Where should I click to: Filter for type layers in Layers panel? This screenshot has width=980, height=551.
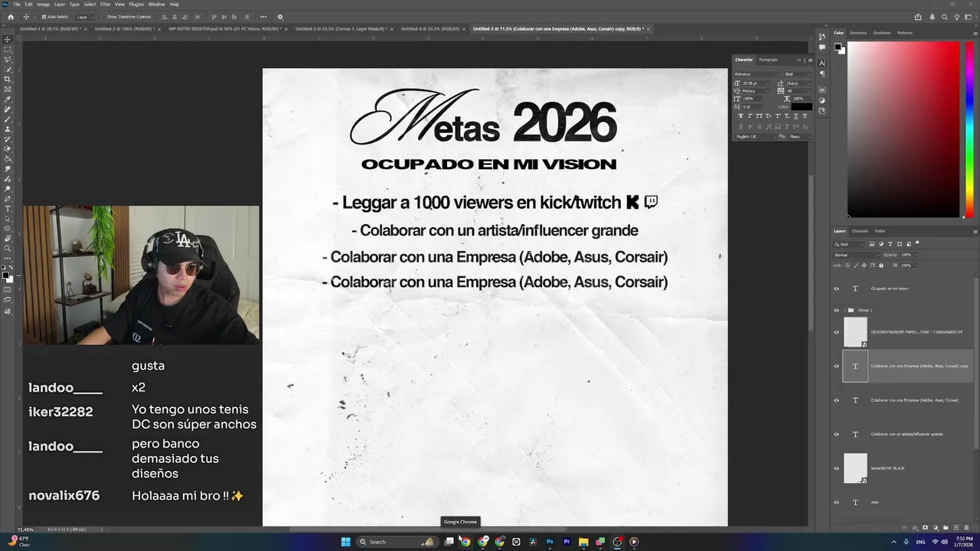pyautogui.click(x=890, y=244)
